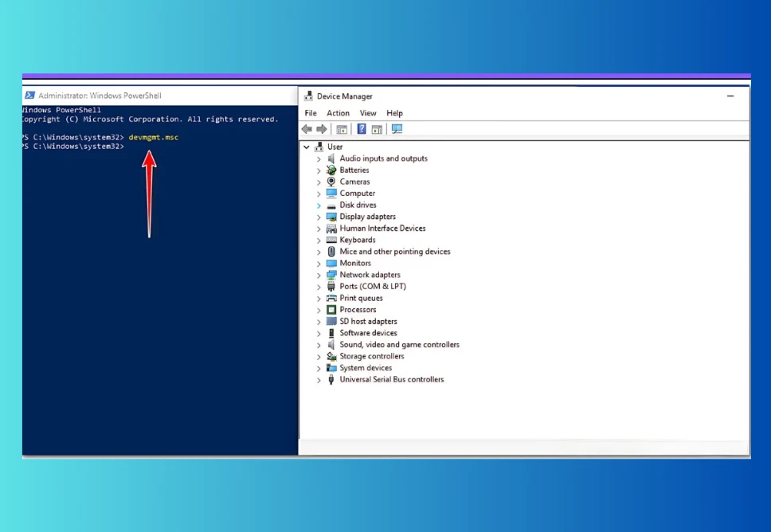Collapse the User root node
Screen dimensions: 771x532
307,147
